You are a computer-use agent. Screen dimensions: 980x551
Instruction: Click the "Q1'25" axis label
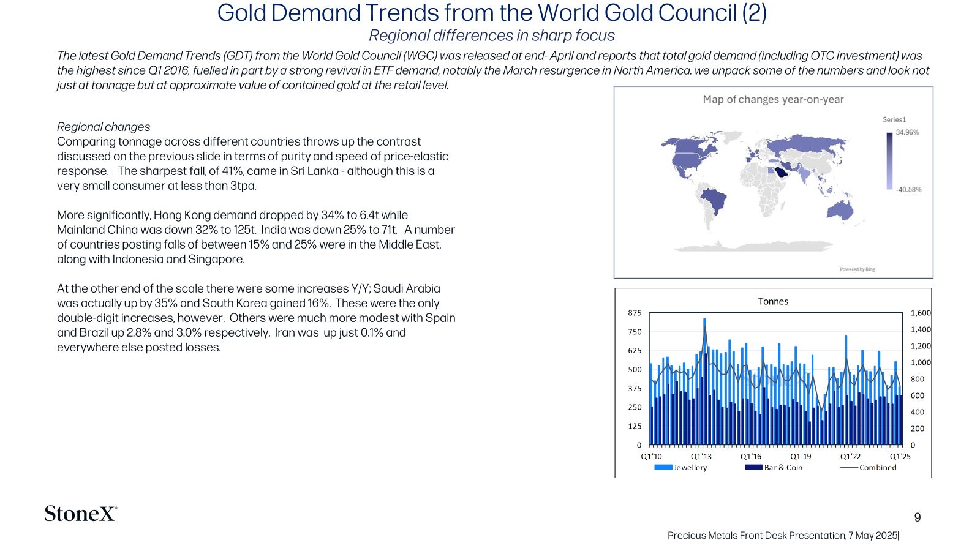(x=900, y=456)
